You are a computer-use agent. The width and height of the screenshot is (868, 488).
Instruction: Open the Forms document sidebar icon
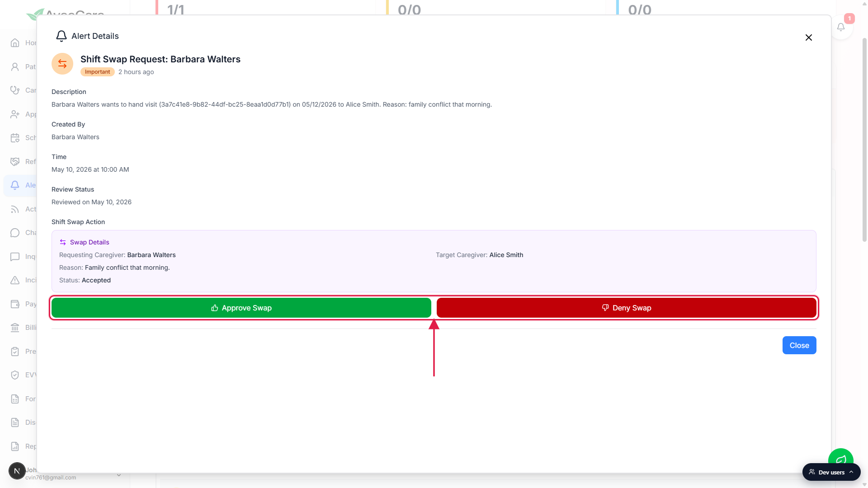pyautogui.click(x=15, y=399)
